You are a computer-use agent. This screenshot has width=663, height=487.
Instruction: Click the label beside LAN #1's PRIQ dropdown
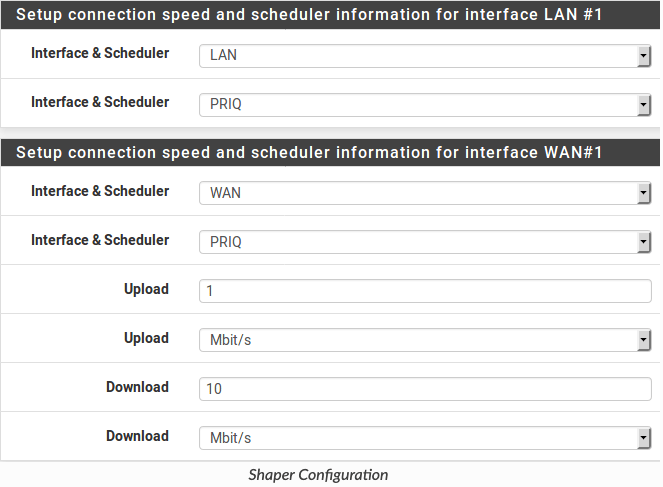click(100, 102)
